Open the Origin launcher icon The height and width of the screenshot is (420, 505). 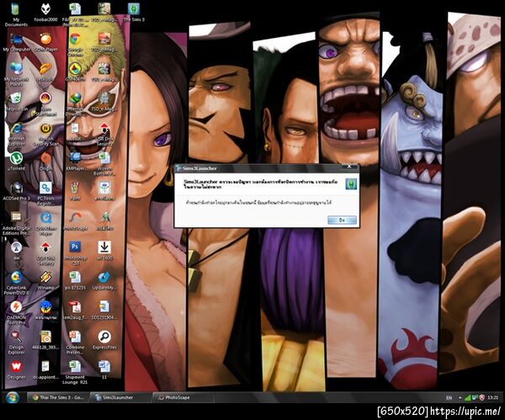click(45, 162)
